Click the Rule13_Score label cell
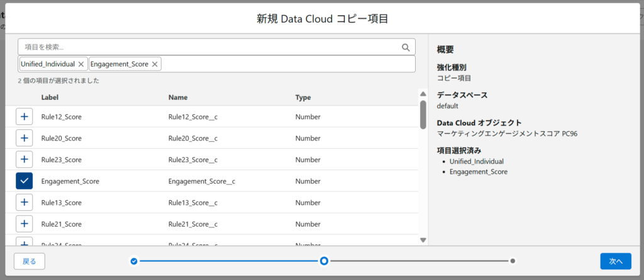This screenshot has height=280, width=644. point(62,203)
